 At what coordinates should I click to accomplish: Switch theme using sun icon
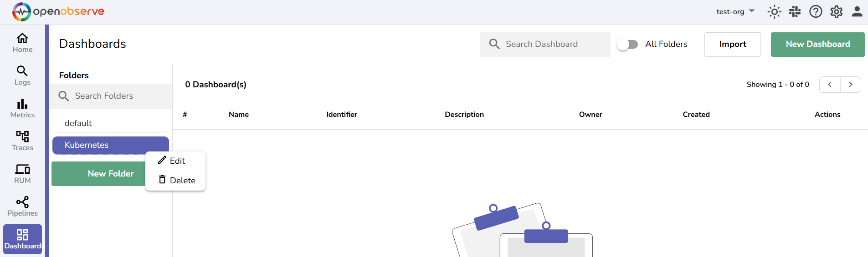pyautogui.click(x=774, y=12)
